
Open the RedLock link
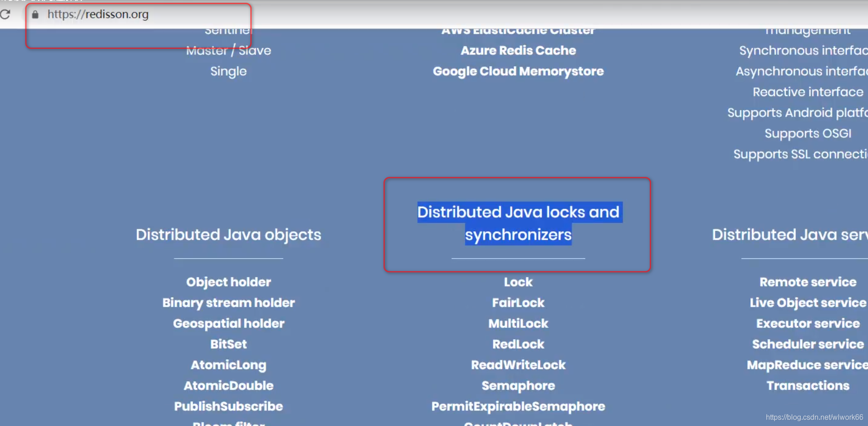(x=518, y=344)
